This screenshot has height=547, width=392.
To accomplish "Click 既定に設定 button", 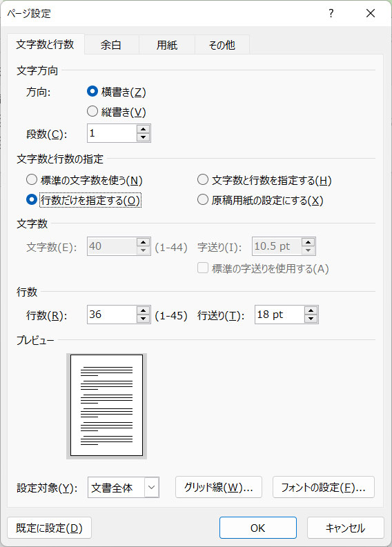I will (49, 528).
